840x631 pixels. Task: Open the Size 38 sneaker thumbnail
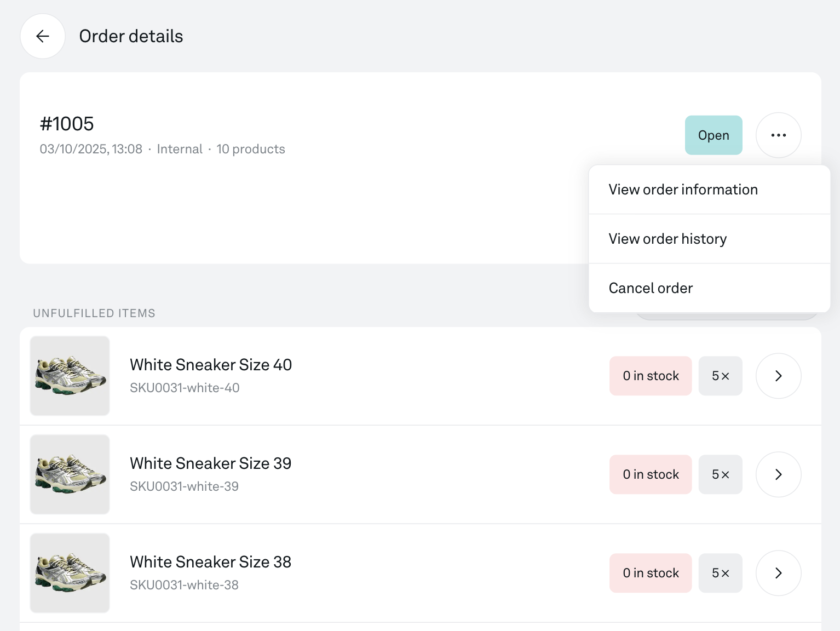tap(70, 573)
